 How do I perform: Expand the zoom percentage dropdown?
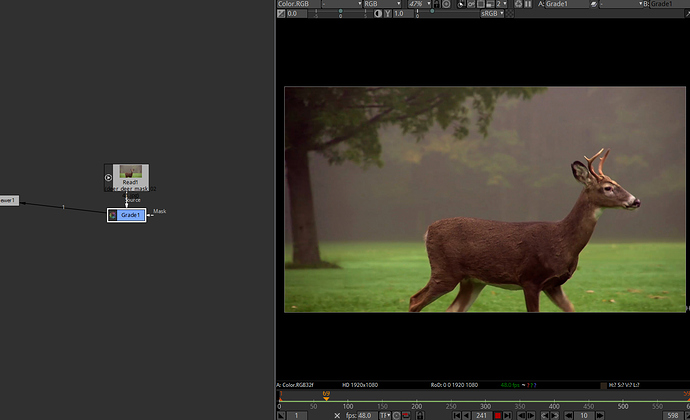coord(417,4)
